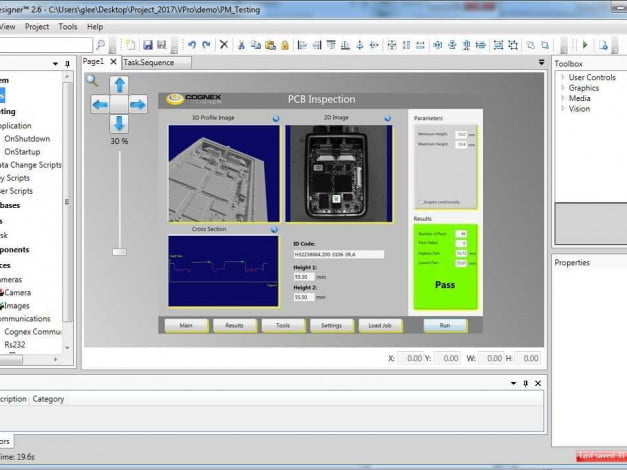Switch to the Page1 tab

[93, 62]
